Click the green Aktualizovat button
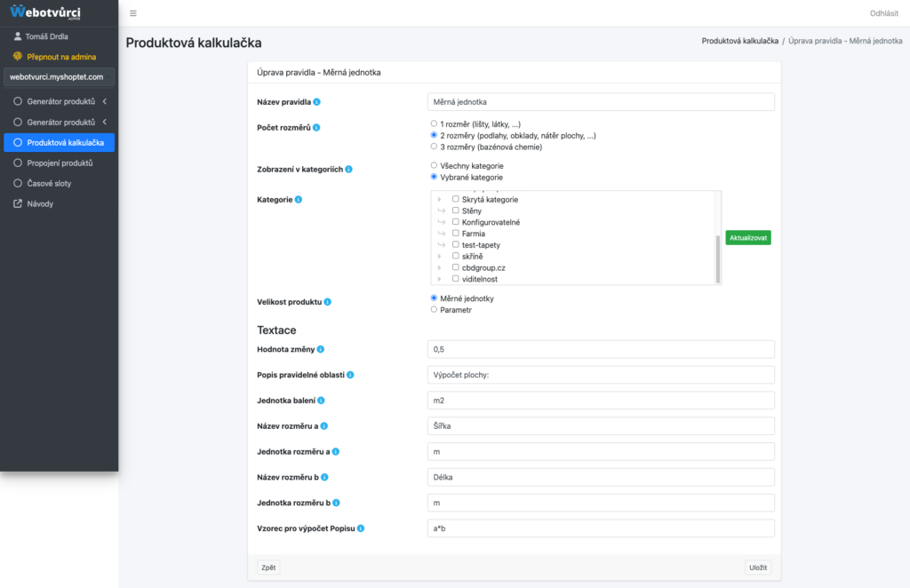The width and height of the screenshot is (910, 588). pos(748,238)
